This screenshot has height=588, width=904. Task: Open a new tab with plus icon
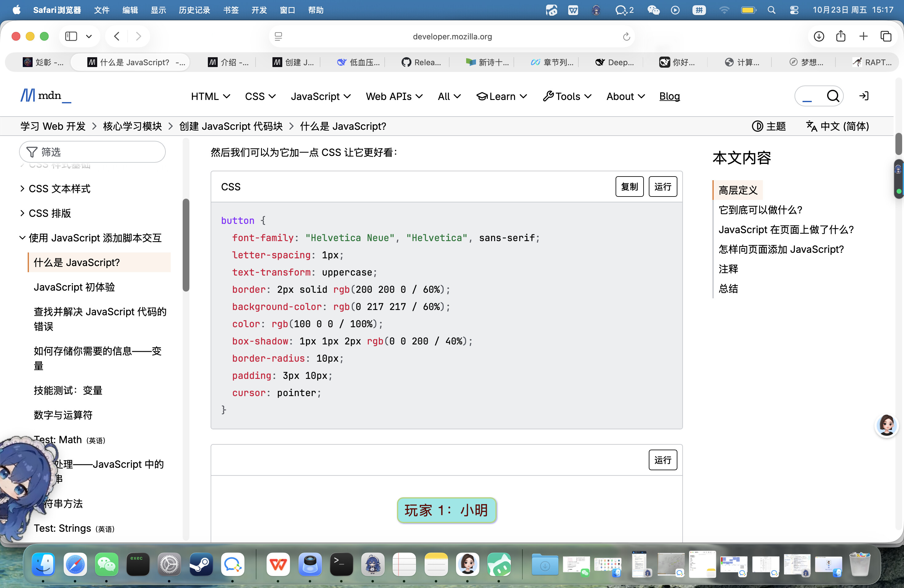pos(863,37)
